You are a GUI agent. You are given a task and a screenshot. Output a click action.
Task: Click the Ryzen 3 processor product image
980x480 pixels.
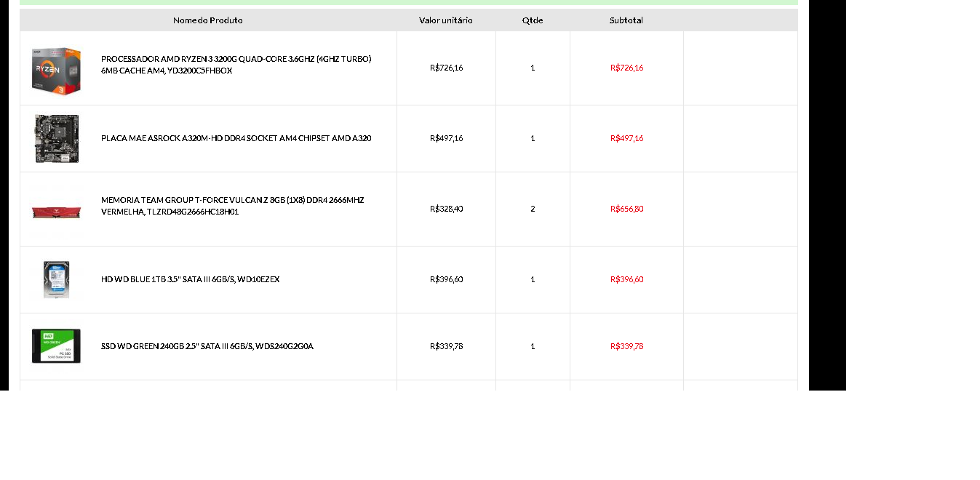click(x=56, y=70)
